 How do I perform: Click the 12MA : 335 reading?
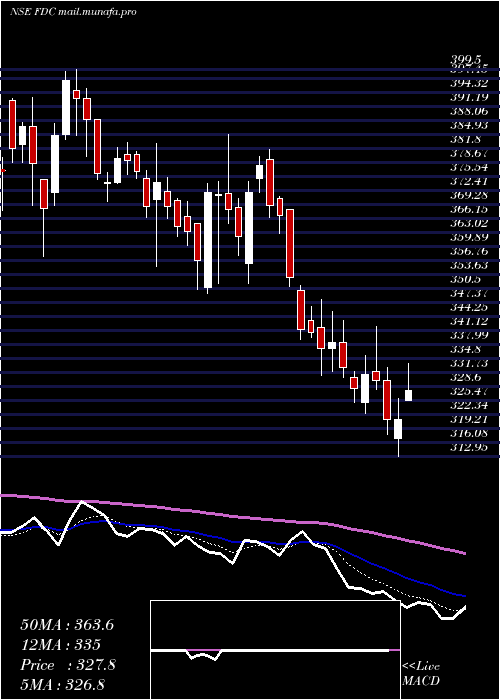60,645
